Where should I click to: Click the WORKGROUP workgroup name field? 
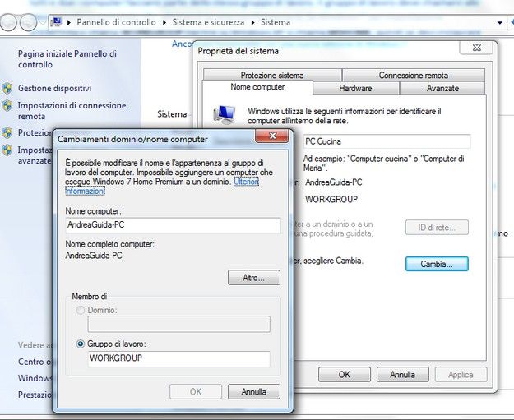(178, 359)
